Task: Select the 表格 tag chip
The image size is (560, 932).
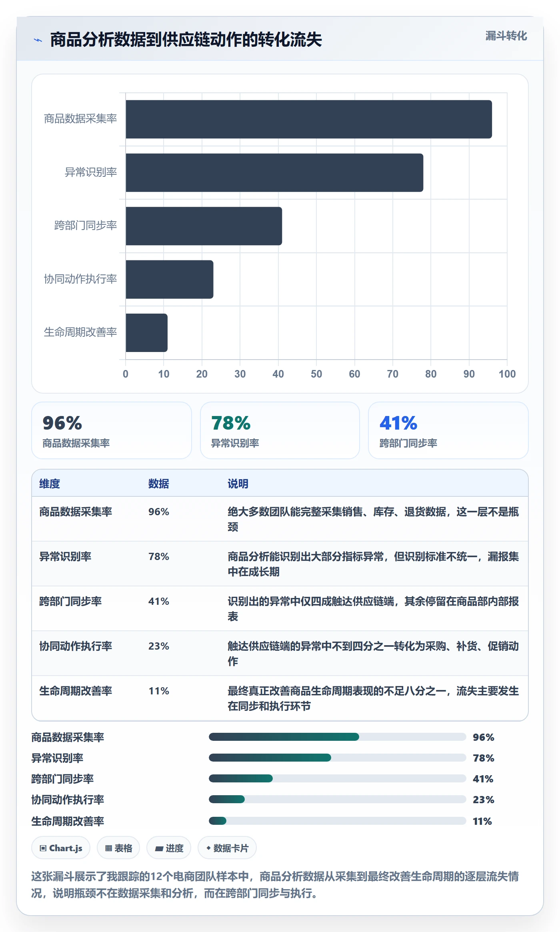Action: 118,848
